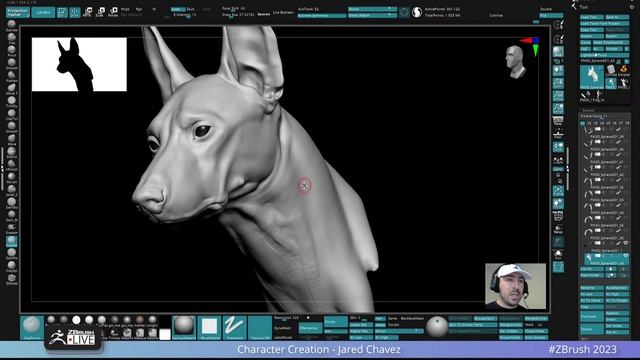The width and height of the screenshot is (640, 360).
Task: Click Make PolyMesh3D button
Action: 611,42
